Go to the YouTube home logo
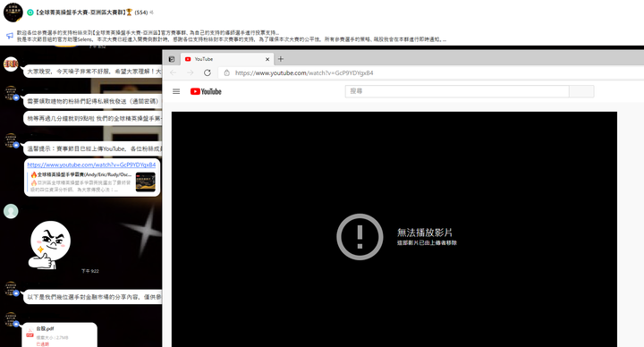 point(206,91)
